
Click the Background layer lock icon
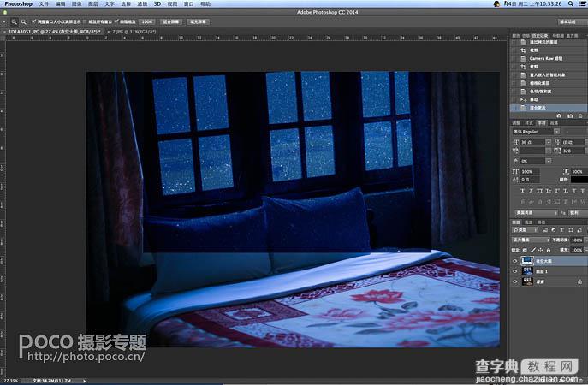pos(579,281)
